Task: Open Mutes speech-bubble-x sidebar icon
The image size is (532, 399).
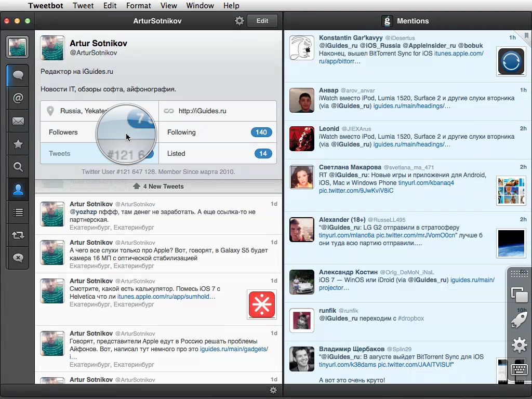Action: 18,258
